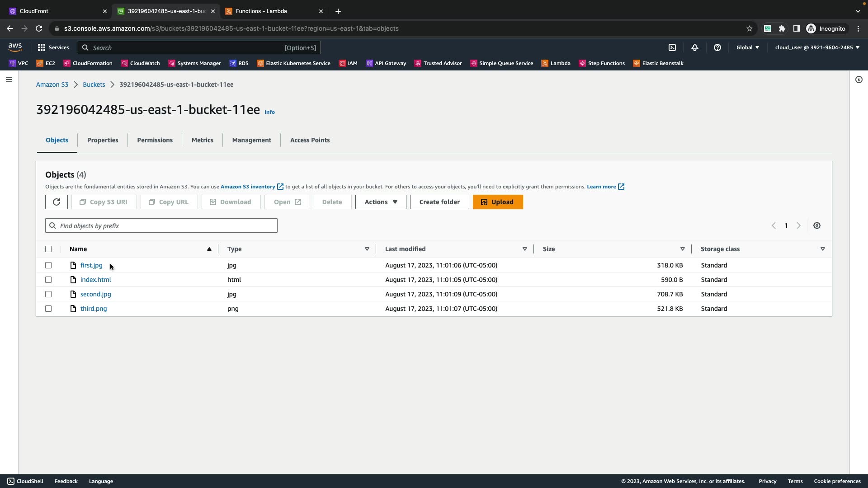Check the box for first.jpg

tap(48, 265)
